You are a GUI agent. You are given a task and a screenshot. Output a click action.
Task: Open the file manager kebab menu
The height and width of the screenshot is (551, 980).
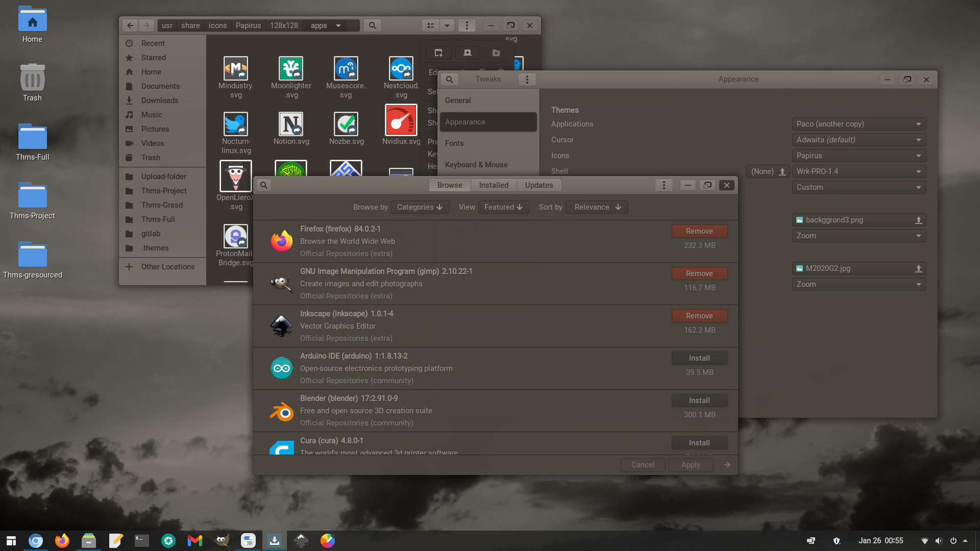[467, 26]
